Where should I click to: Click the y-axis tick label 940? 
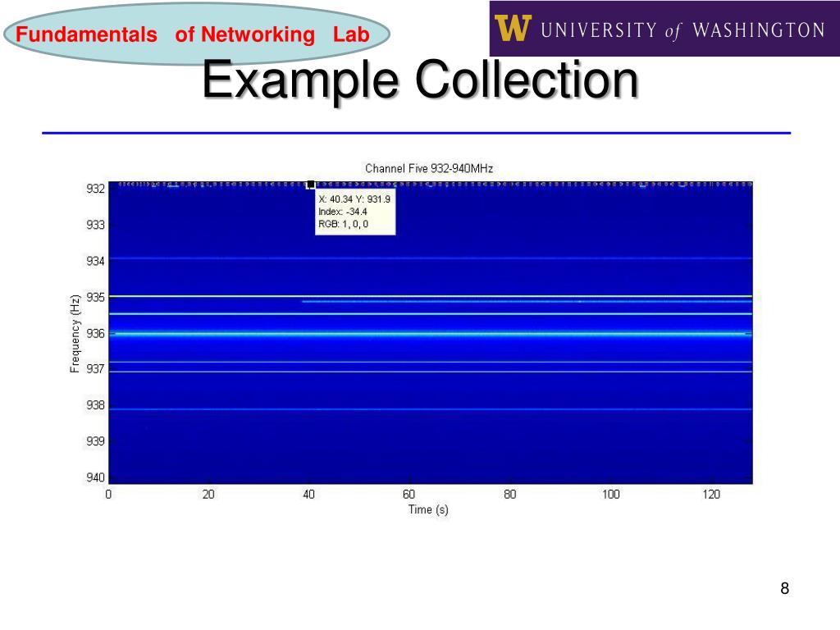95,477
